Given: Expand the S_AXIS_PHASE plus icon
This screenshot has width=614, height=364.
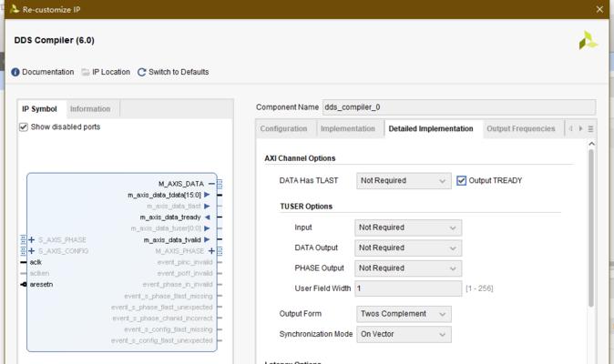Looking at the screenshot, I should coord(32,239).
